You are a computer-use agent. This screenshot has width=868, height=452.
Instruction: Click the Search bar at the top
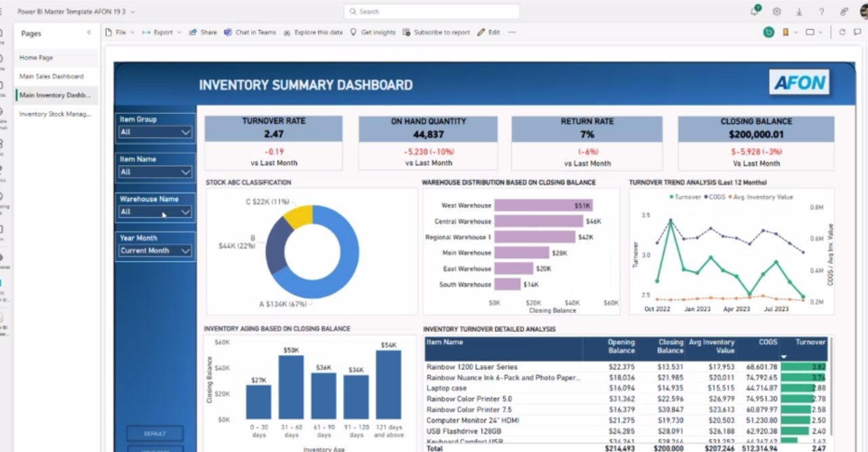(432, 11)
